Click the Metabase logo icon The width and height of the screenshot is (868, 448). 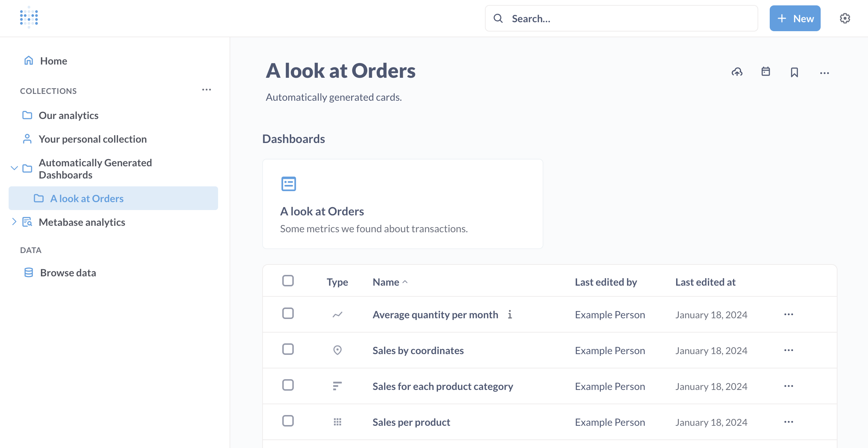tap(29, 17)
